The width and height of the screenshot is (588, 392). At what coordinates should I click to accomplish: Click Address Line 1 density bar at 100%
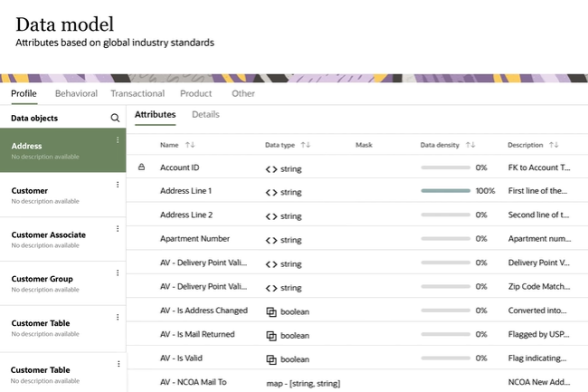445,190
